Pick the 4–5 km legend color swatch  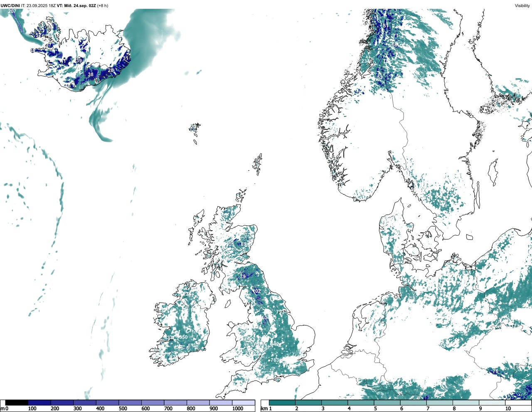tap(361, 403)
